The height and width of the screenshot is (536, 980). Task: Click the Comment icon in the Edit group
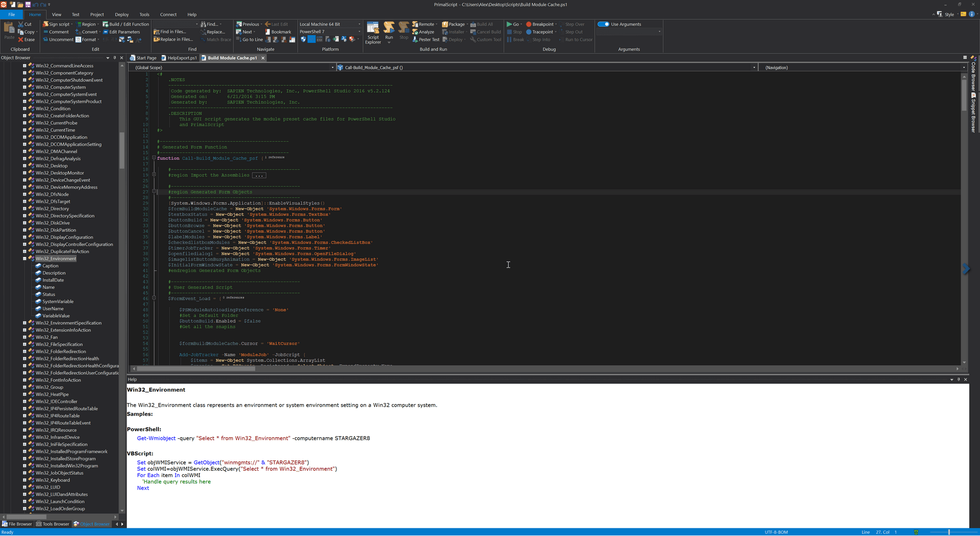click(46, 32)
